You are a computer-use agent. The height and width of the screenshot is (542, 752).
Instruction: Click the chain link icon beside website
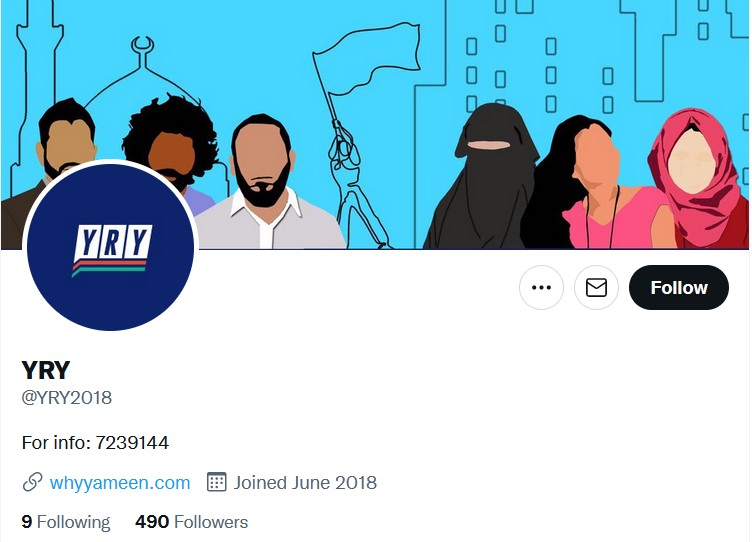32,482
